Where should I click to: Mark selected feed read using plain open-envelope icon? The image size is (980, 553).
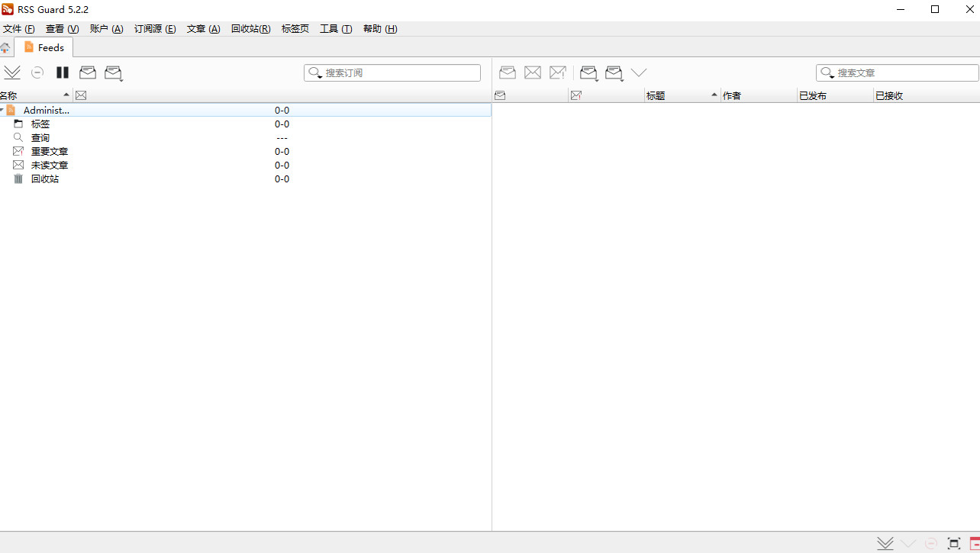click(88, 72)
